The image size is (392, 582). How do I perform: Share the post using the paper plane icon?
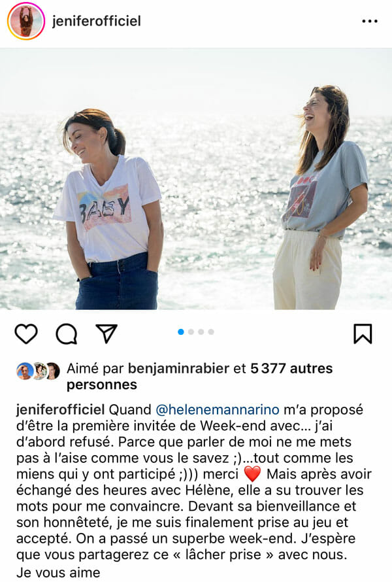(106, 333)
